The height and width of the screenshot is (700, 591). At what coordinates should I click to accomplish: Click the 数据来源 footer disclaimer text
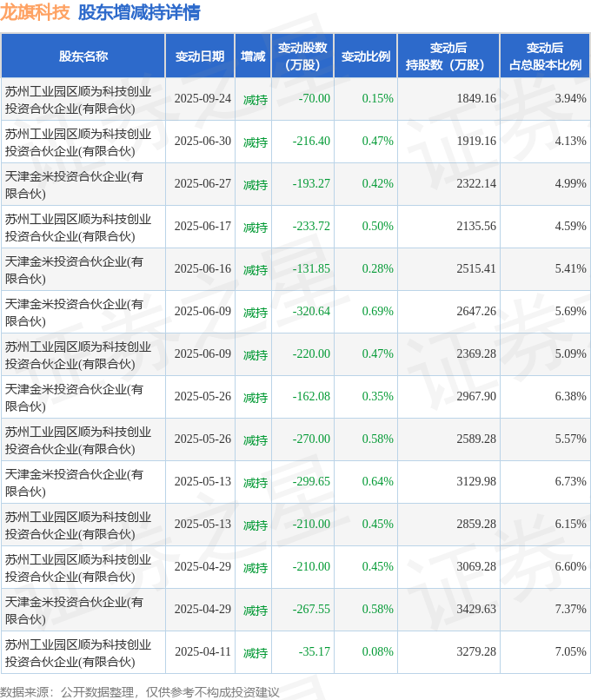(140, 692)
